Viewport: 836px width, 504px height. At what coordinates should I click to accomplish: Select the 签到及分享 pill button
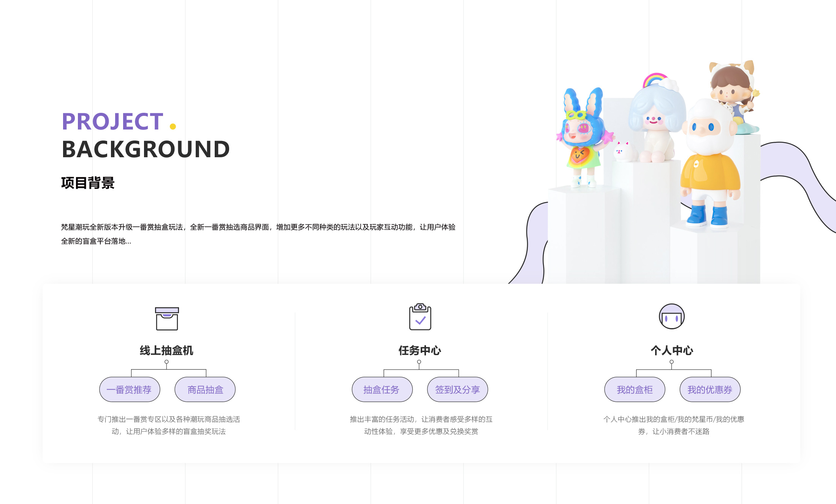458,389
